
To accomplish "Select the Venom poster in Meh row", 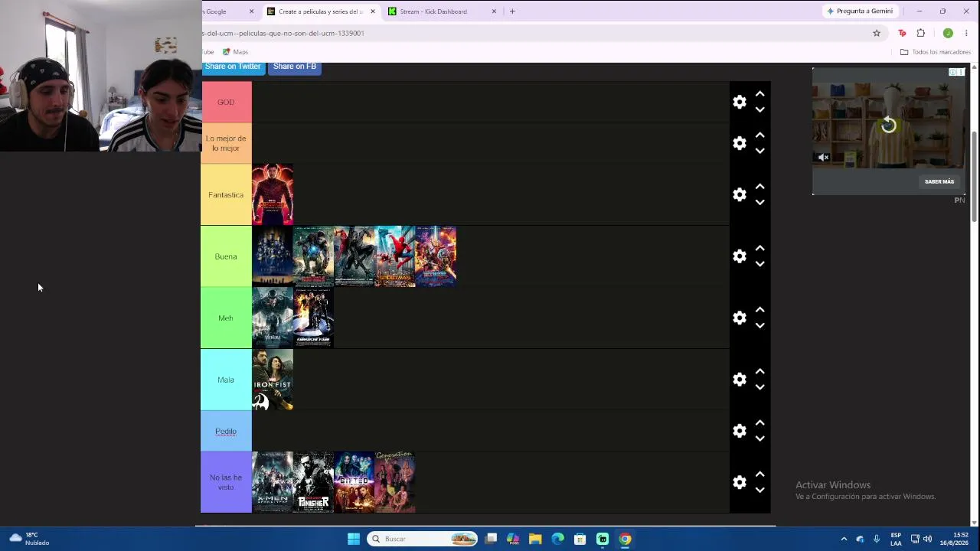I will tap(273, 318).
